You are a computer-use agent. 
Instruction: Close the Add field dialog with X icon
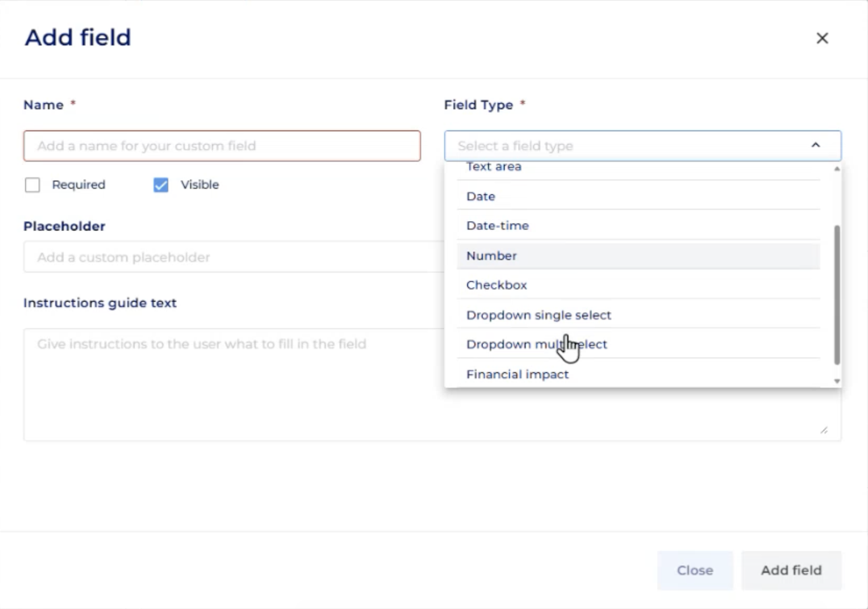(822, 38)
